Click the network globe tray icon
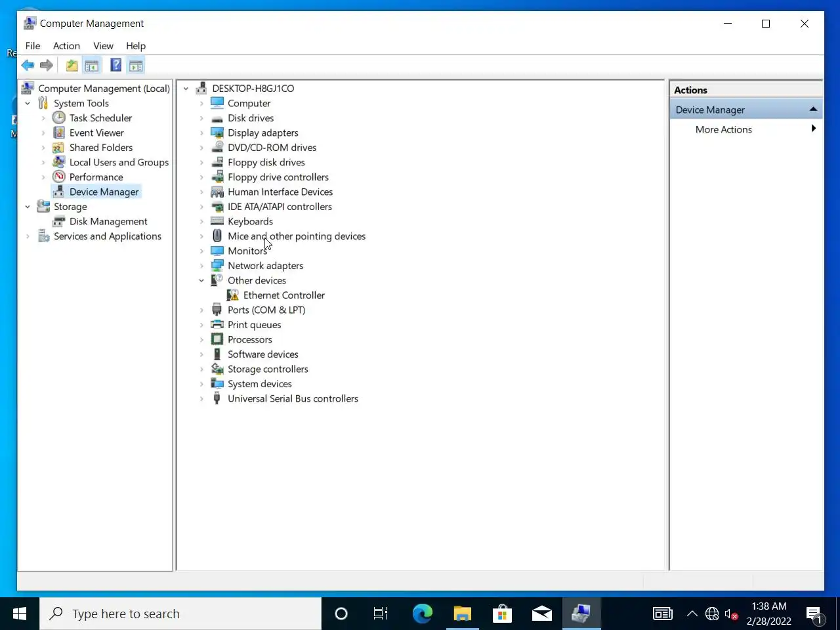 pyautogui.click(x=712, y=614)
